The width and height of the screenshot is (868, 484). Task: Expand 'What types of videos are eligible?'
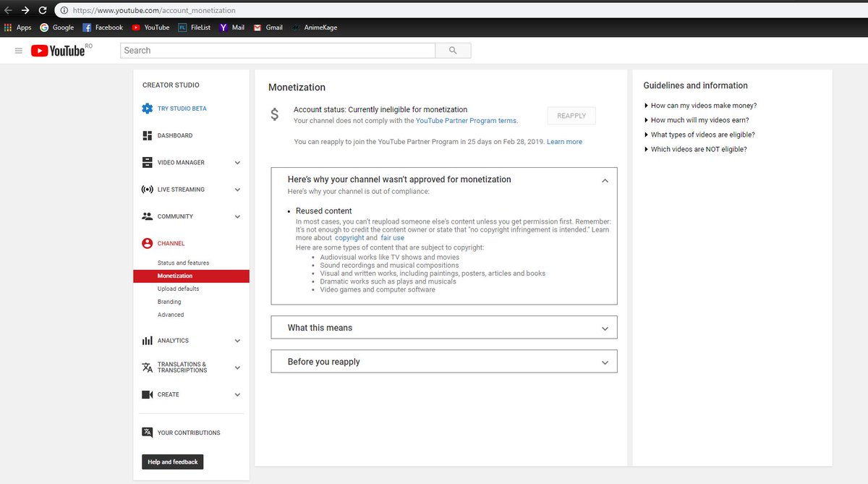click(x=699, y=135)
